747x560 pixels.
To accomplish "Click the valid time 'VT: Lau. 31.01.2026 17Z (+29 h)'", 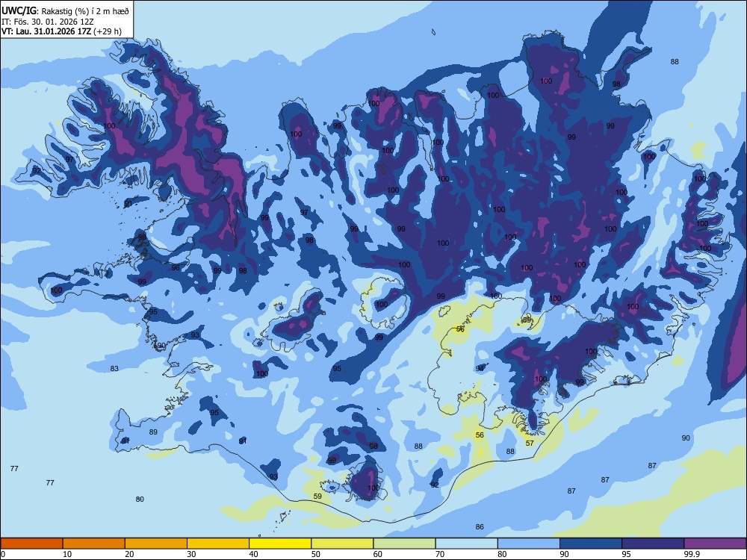I will pos(61,32).
